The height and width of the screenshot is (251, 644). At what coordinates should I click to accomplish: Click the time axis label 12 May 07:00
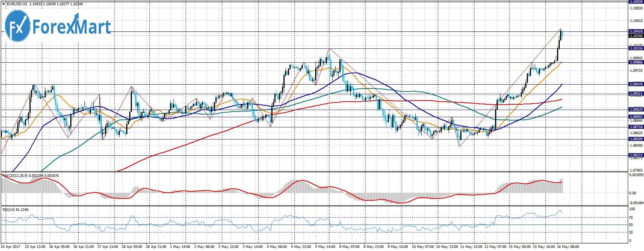(x=495, y=247)
